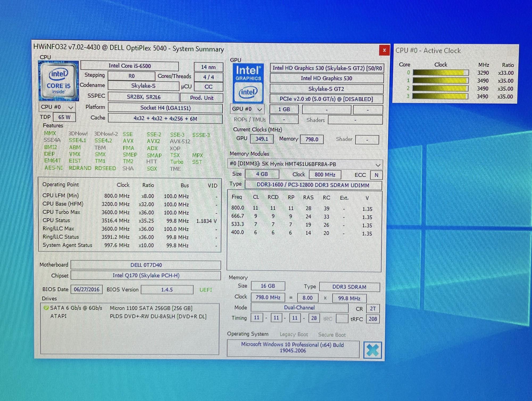Image resolution: width=532 pixels, height=401 pixels.
Task: Click the RDSEED feature flag
Action: pos(105,168)
